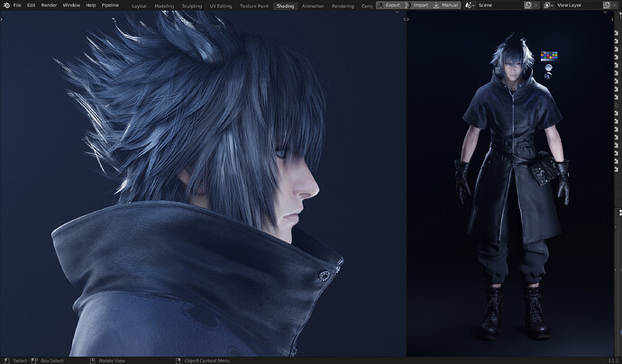Switch to the Modeling workspace tab
622x364 pixels.
[x=164, y=6]
